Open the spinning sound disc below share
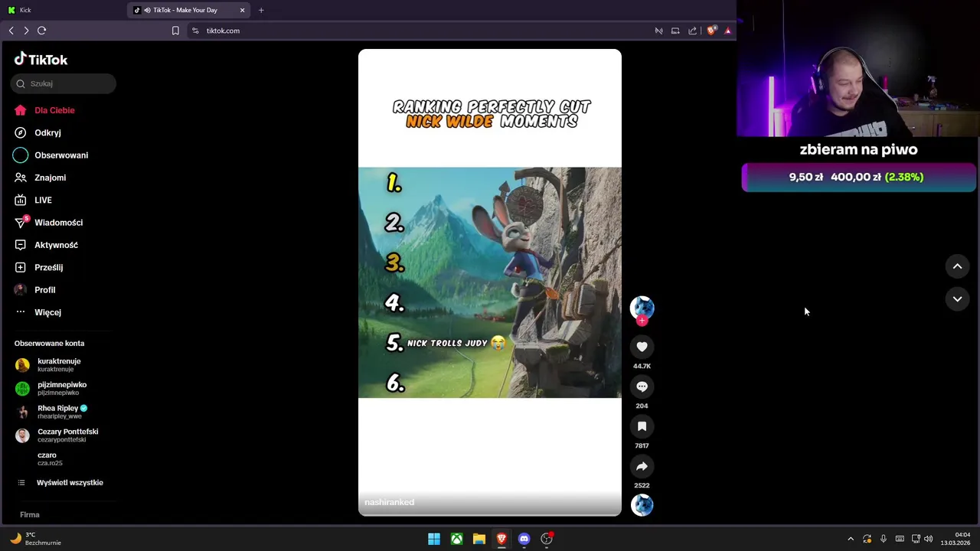 coord(642,505)
